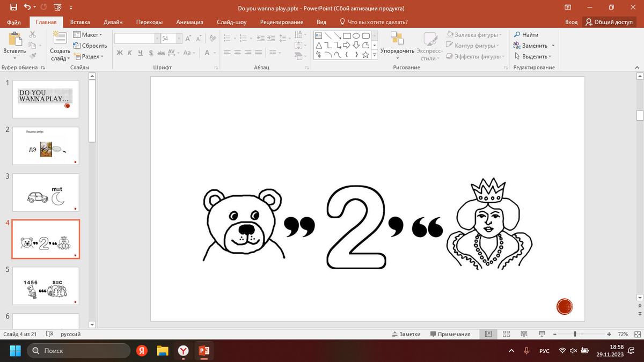
Task: Pick the right arrow shape in gallery
Action: click(x=347, y=45)
